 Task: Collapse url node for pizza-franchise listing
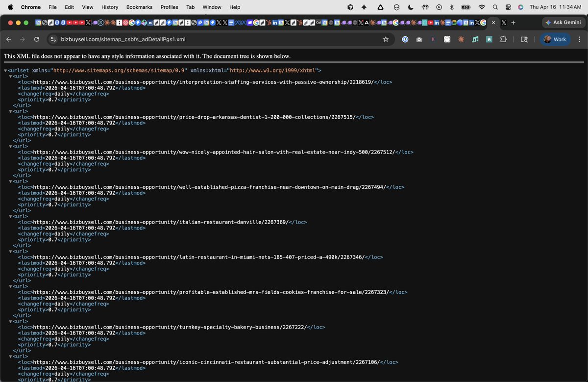(10, 181)
